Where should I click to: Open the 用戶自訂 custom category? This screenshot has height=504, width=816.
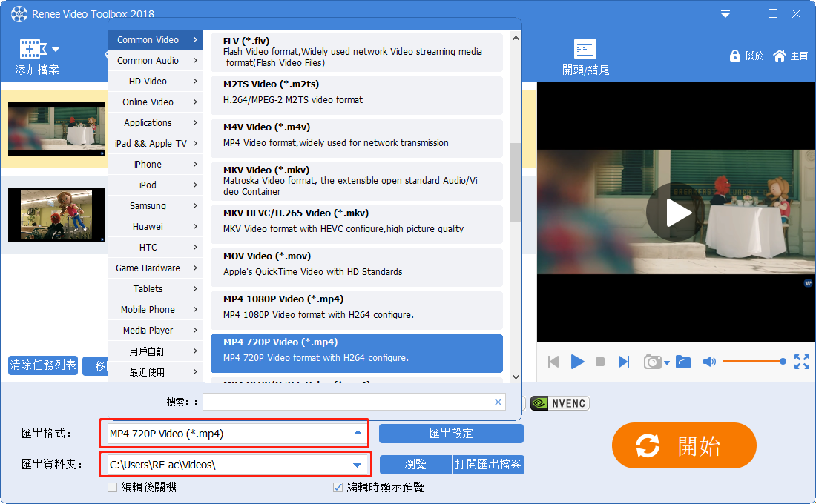[x=155, y=351]
